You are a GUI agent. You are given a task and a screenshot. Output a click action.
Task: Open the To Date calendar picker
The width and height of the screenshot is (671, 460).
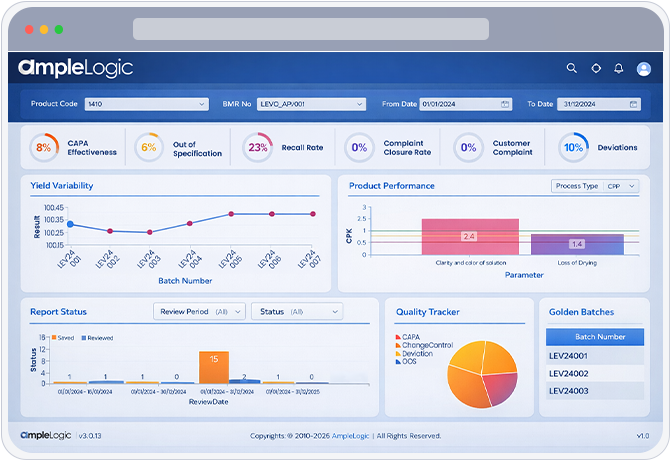click(634, 104)
